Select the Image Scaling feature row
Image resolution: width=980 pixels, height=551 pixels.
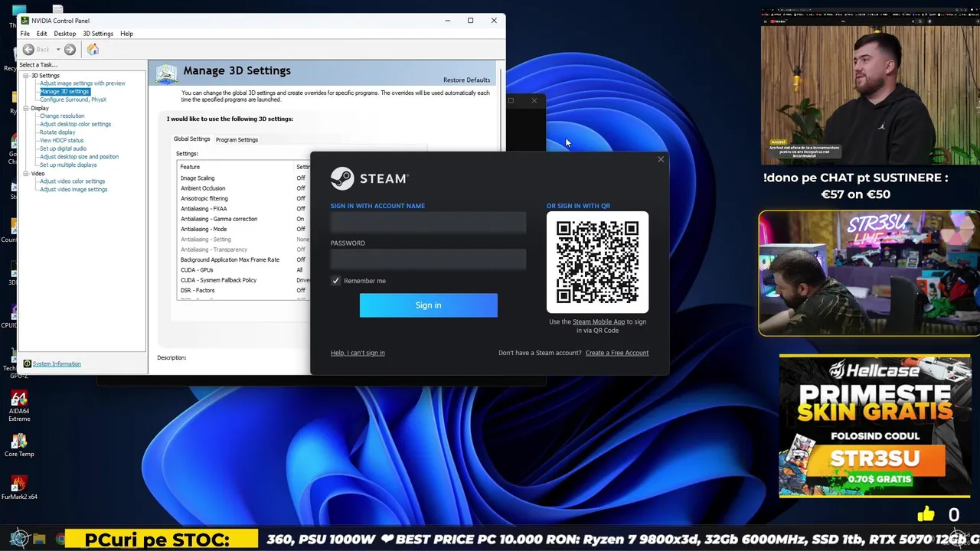244,178
